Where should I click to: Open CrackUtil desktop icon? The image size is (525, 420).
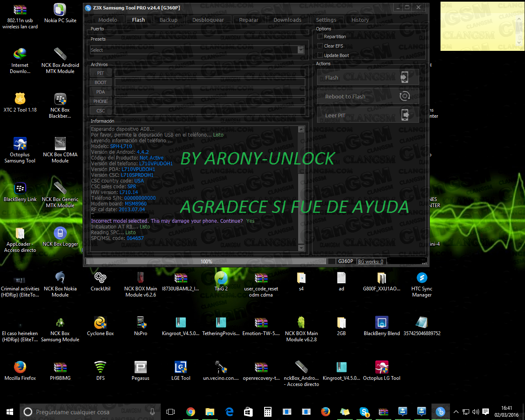pos(100,281)
